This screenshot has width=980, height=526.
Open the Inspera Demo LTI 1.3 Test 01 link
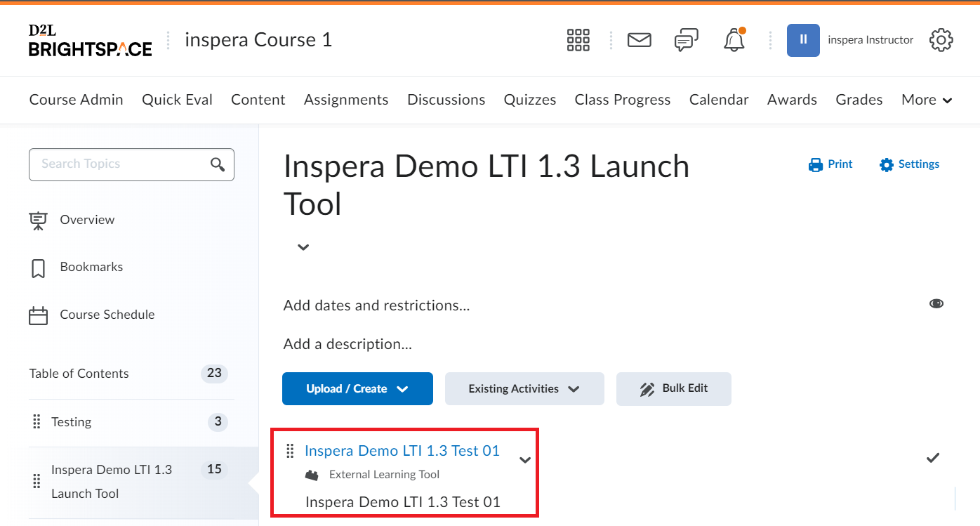402,451
